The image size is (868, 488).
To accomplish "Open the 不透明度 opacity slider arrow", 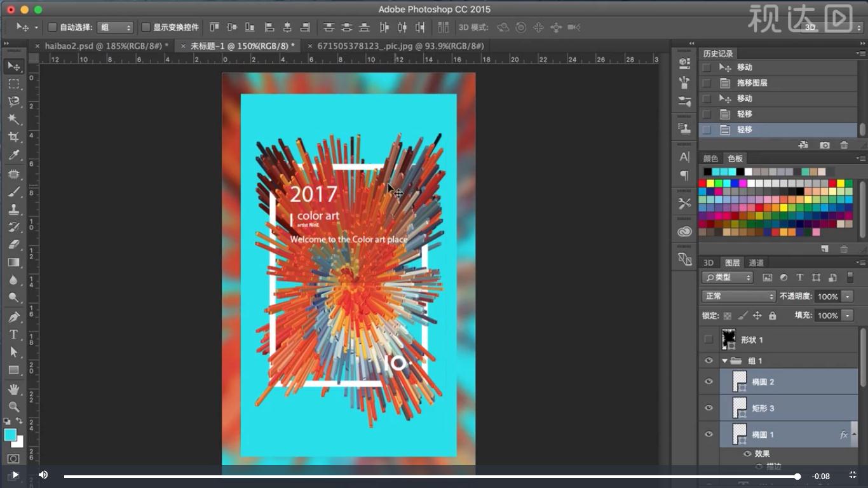I will point(847,297).
